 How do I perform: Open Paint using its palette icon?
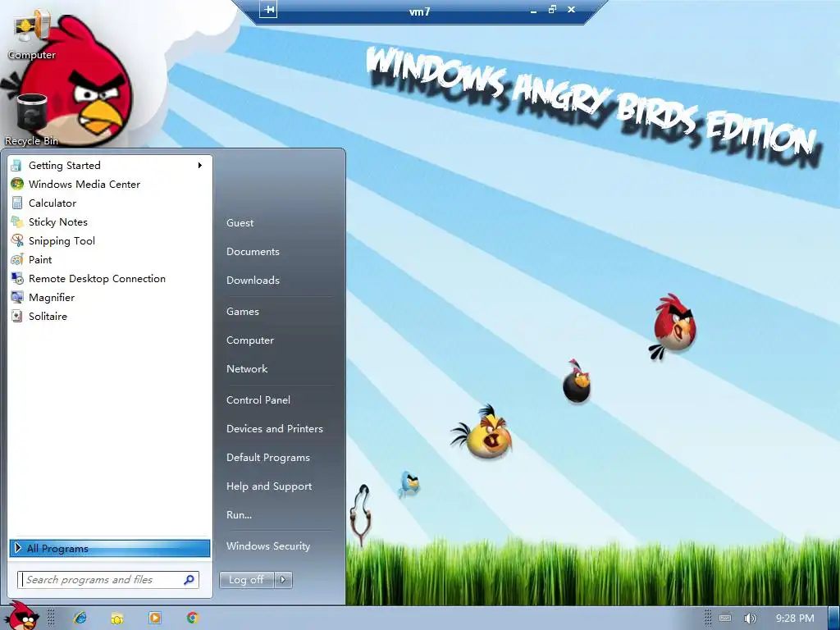pyautogui.click(x=17, y=259)
